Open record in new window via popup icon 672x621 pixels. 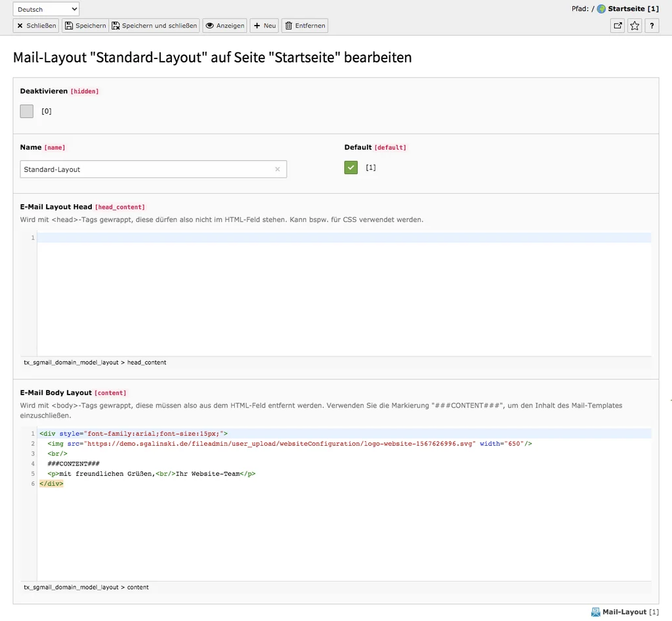[617, 25]
